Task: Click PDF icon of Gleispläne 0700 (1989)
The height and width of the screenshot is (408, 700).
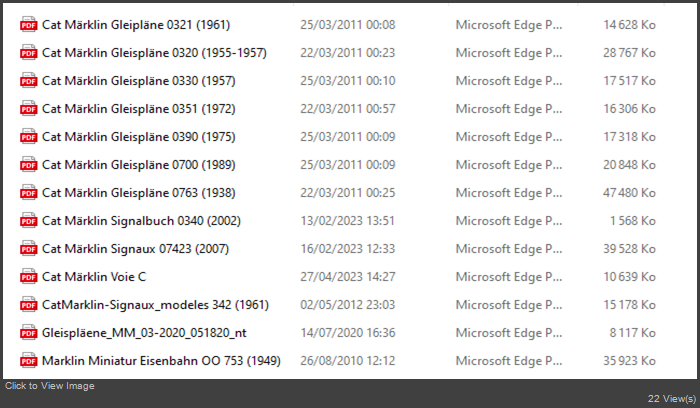Action: (28, 165)
